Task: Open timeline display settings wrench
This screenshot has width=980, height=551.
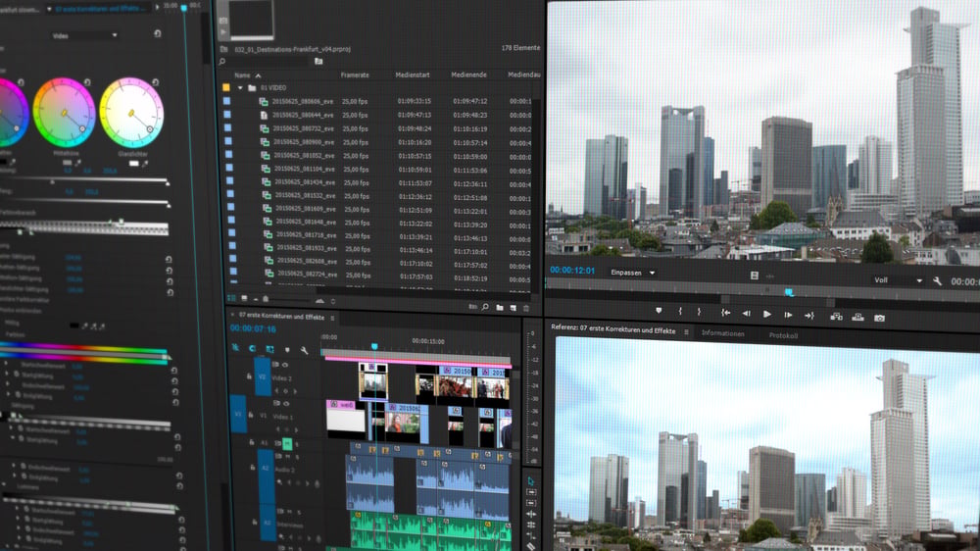Action: 304,351
